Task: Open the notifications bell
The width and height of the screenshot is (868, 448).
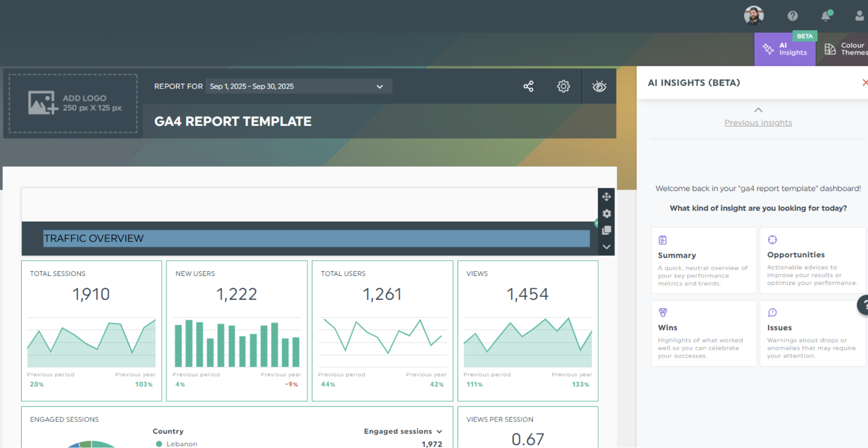Action: (826, 16)
